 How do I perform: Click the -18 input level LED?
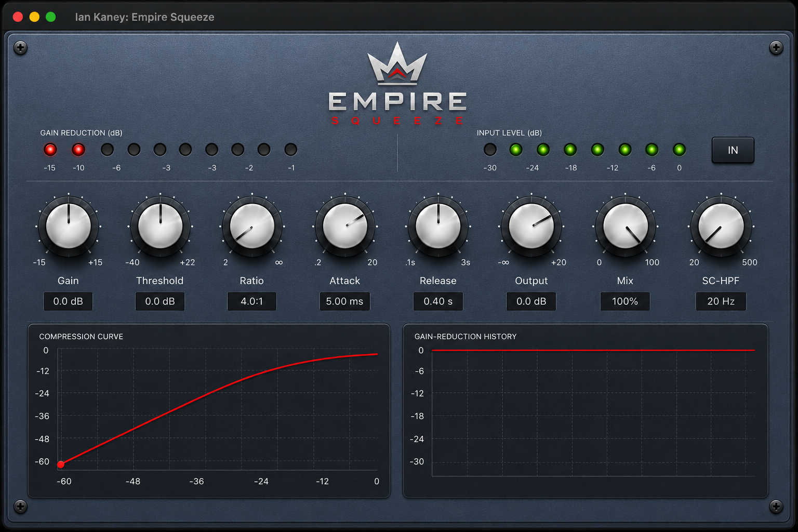(x=570, y=150)
